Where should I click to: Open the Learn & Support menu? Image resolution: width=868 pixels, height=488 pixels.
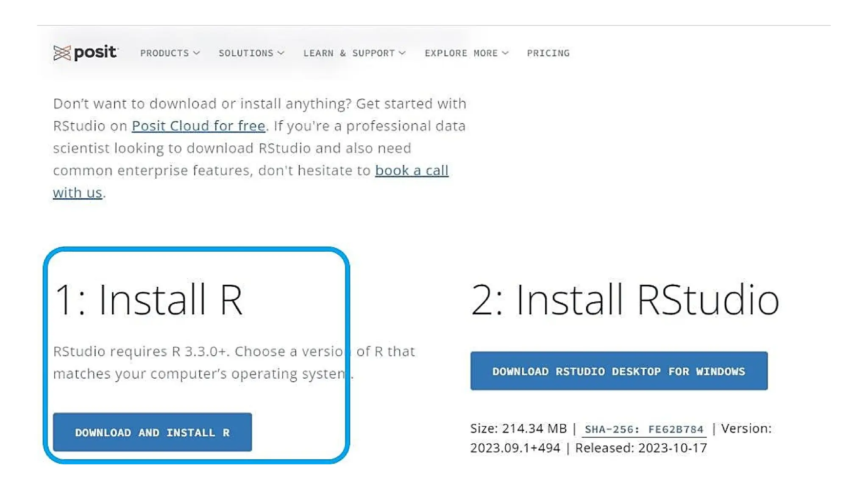point(349,53)
